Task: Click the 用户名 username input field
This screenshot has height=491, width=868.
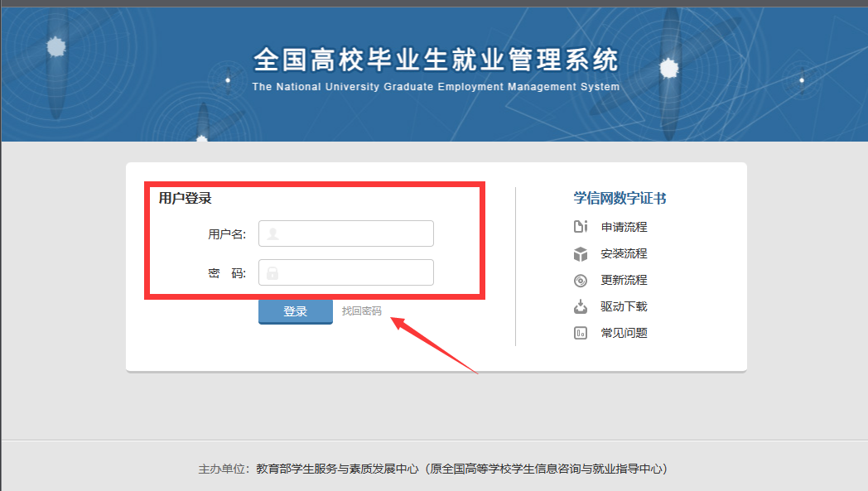Action: 346,233
